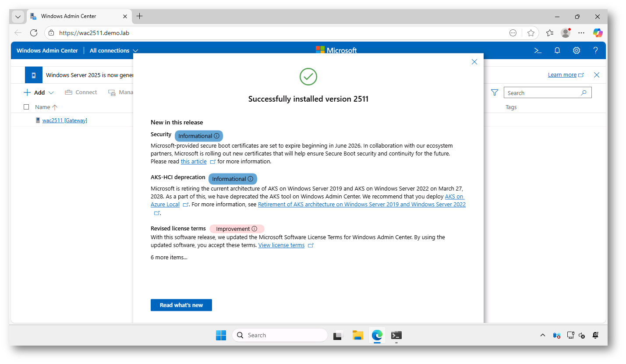Open the PowerShell console icon in header
The image size is (626, 364).
point(538,50)
